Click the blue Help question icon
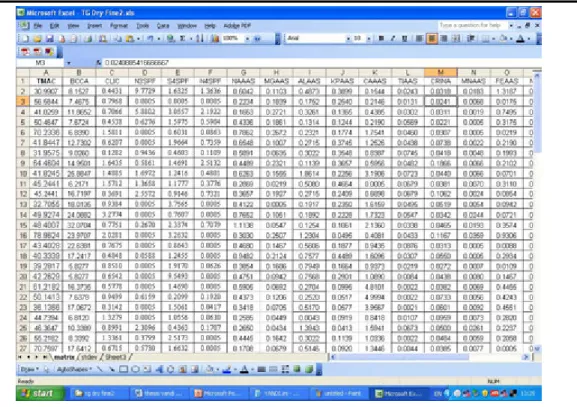Image resolution: width=577 pixels, height=407 pixels. click(257, 38)
